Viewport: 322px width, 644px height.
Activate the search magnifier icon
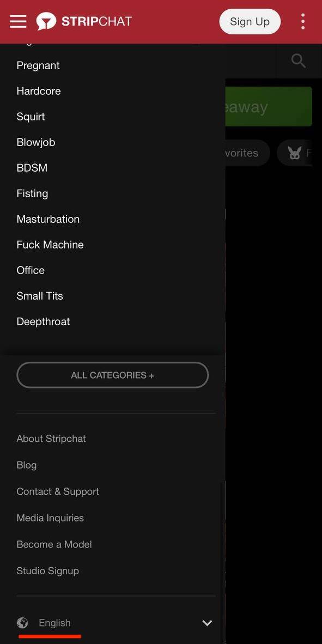(298, 60)
